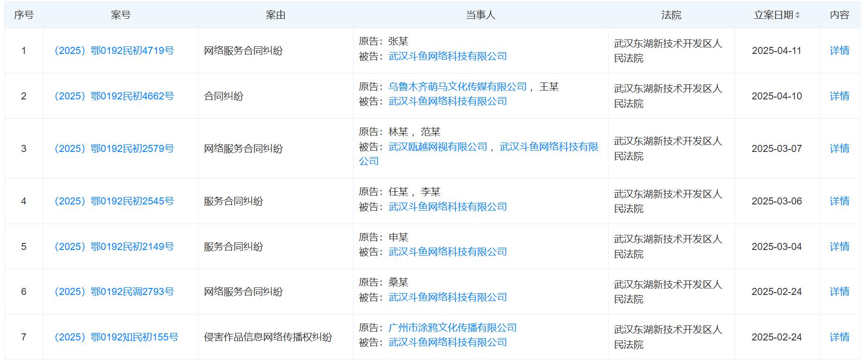This screenshot has width=868, height=362.
Task: Open defendant 武汉斗鱼网络科技有限公司 in the 民初4662号 row
Action: coord(448,101)
